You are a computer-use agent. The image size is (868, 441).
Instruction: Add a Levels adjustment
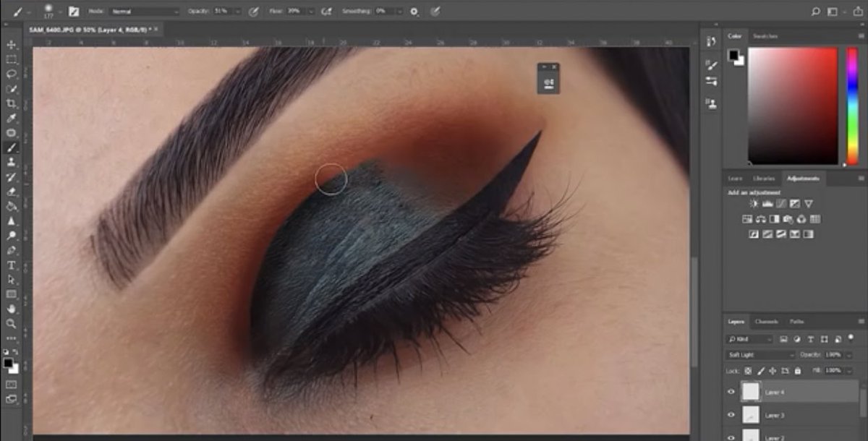click(x=767, y=204)
